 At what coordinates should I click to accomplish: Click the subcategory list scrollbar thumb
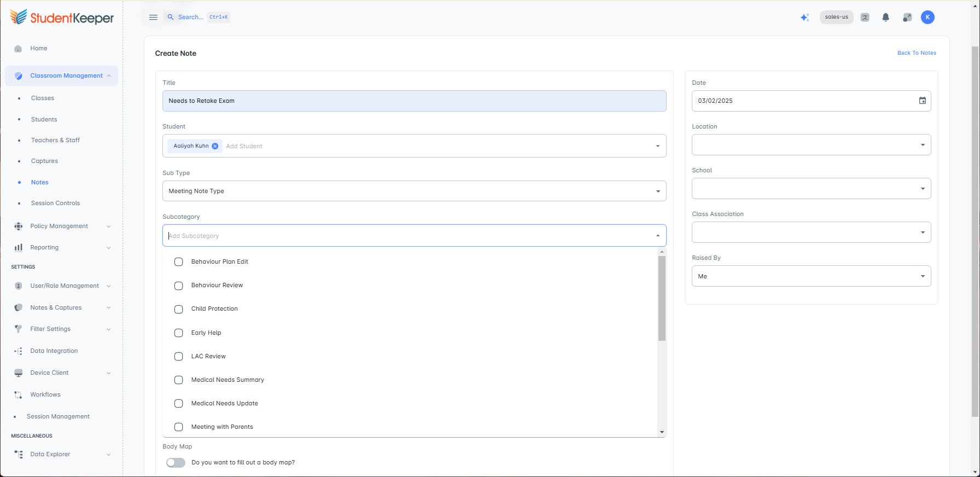(662, 298)
